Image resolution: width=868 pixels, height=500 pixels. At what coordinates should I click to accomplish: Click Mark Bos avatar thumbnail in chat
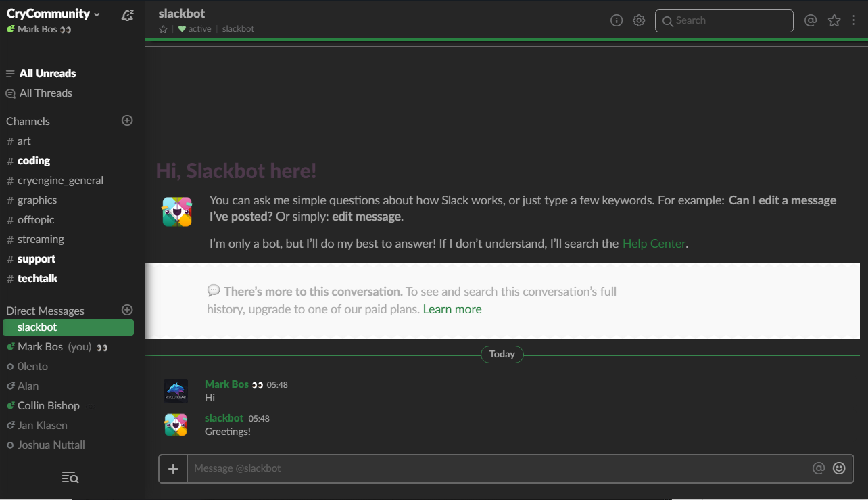tap(176, 391)
